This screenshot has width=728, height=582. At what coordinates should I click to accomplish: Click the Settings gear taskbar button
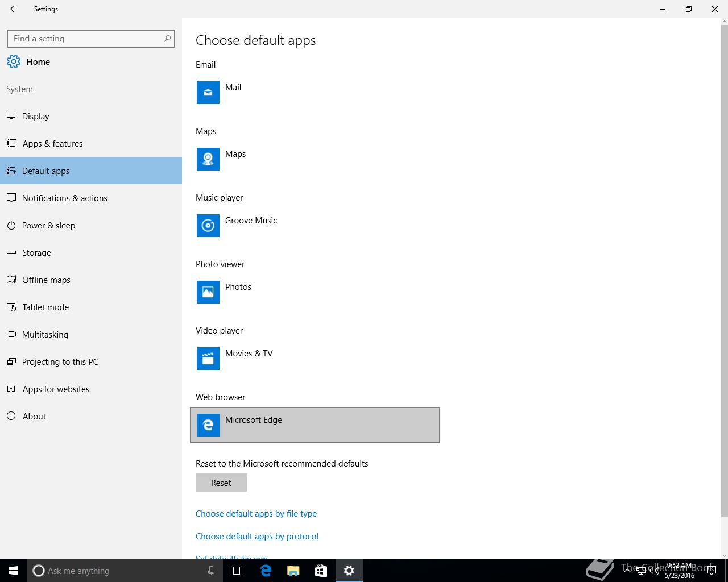[349, 571]
